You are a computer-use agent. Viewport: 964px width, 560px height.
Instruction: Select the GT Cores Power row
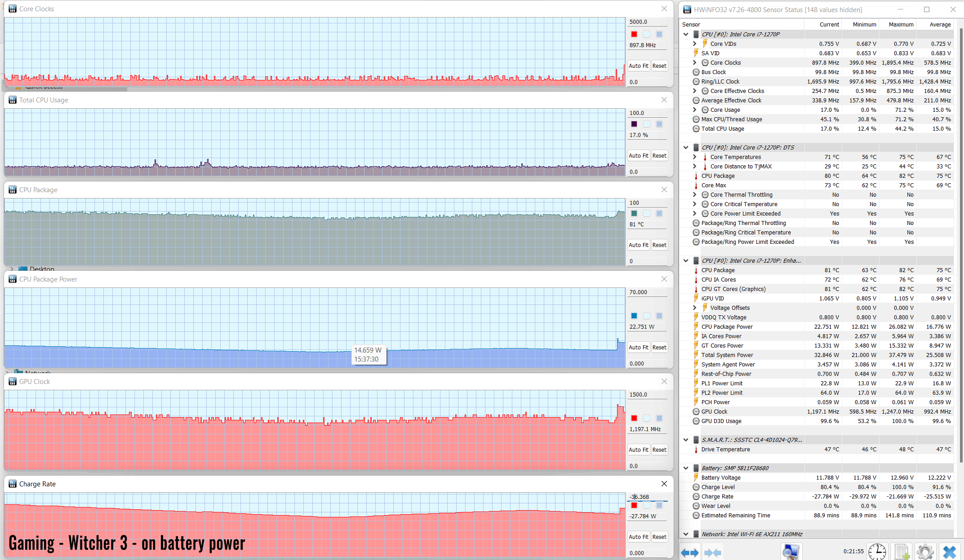pos(817,345)
